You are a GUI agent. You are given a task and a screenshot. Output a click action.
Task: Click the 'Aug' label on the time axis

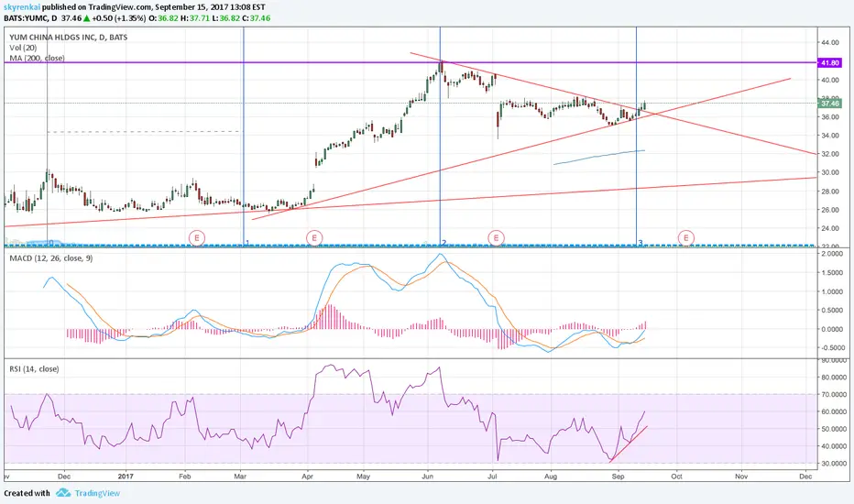point(551,477)
